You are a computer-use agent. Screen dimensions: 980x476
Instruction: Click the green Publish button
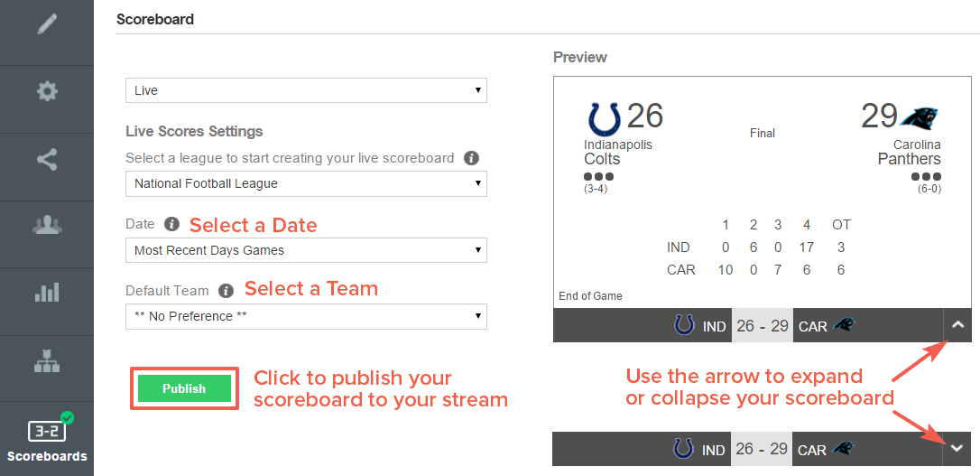184,388
